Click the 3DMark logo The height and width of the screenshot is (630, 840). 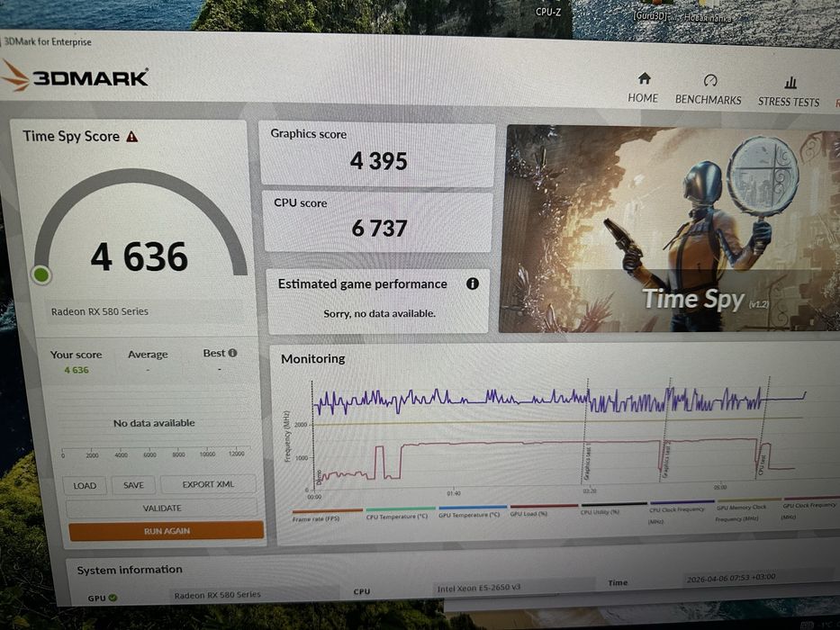[75, 76]
